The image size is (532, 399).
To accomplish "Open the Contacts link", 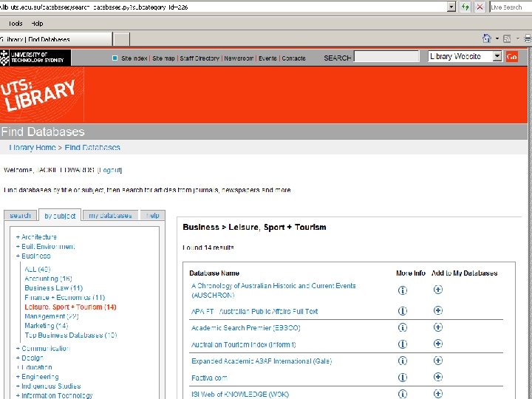I will tap(294, 58).
